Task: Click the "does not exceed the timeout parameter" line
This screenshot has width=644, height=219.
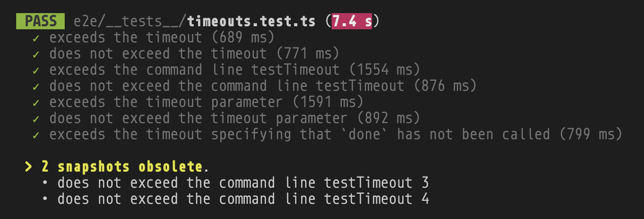Action: pyautogui.click(x=199, y=119)
